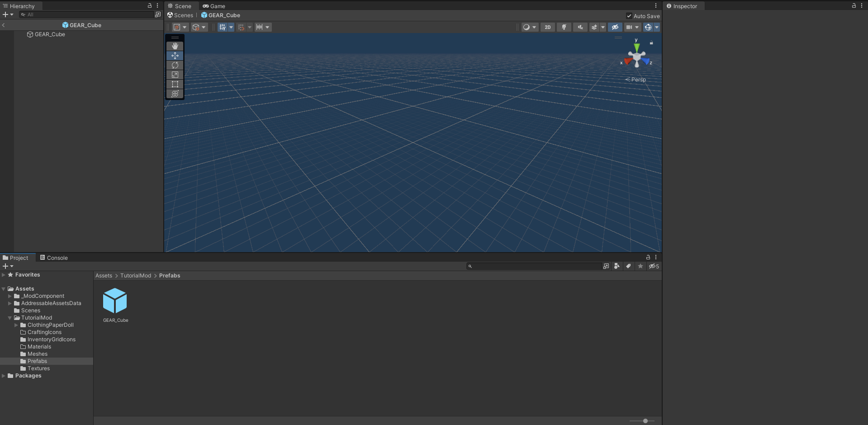Click GEAR_Cube breadcrumb in Scene view
The height and width of the screenshot is (425, 868).
(221, 15)
